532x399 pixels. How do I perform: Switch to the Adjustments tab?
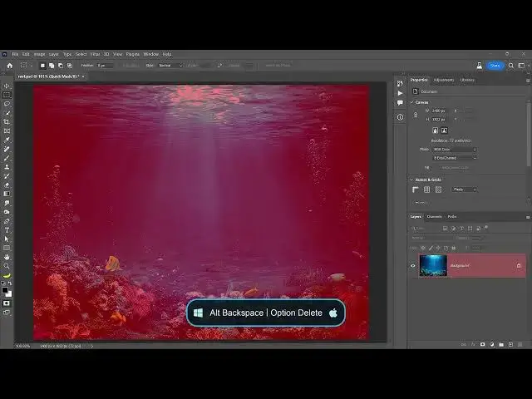(443, 80)
